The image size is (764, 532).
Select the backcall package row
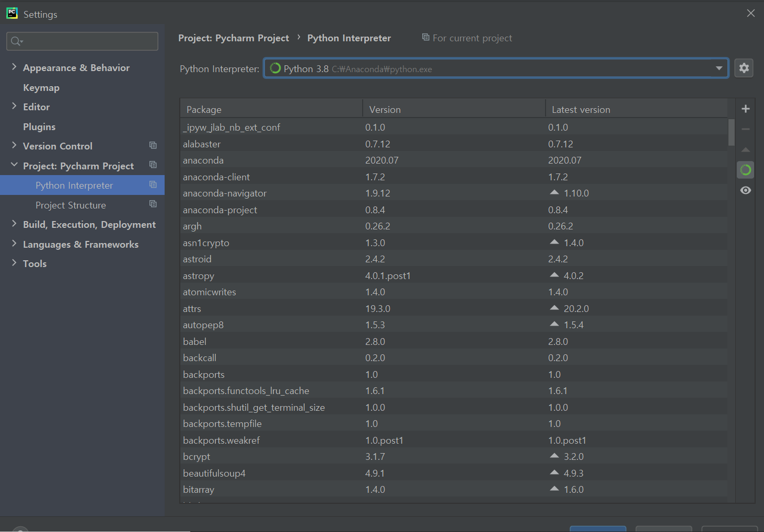[454, 358]
